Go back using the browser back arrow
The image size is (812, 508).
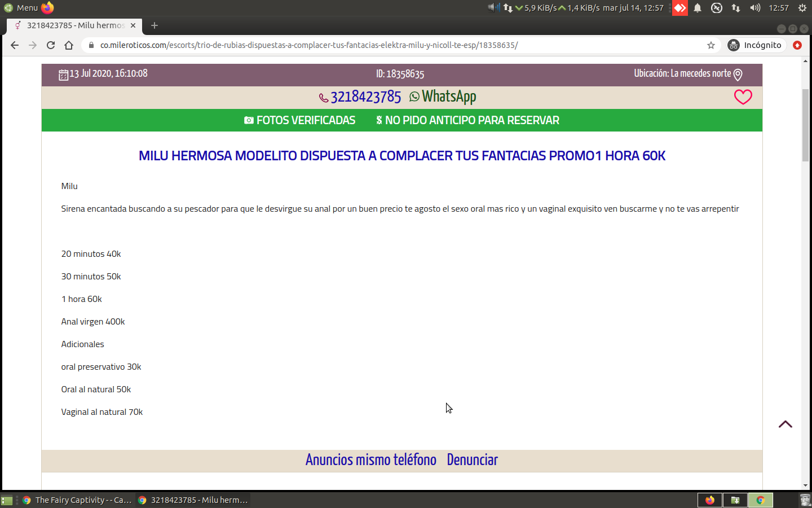pyautogui.click(x=15, y=45)
